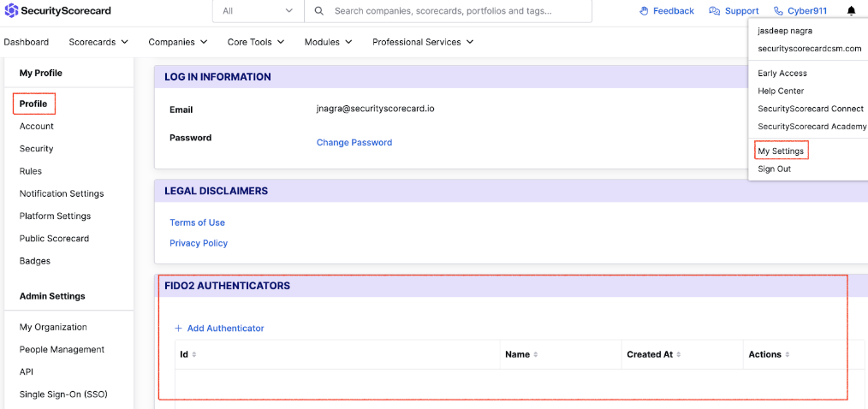Click the Support chat icon
868x409 pixels.
[714, 10]
